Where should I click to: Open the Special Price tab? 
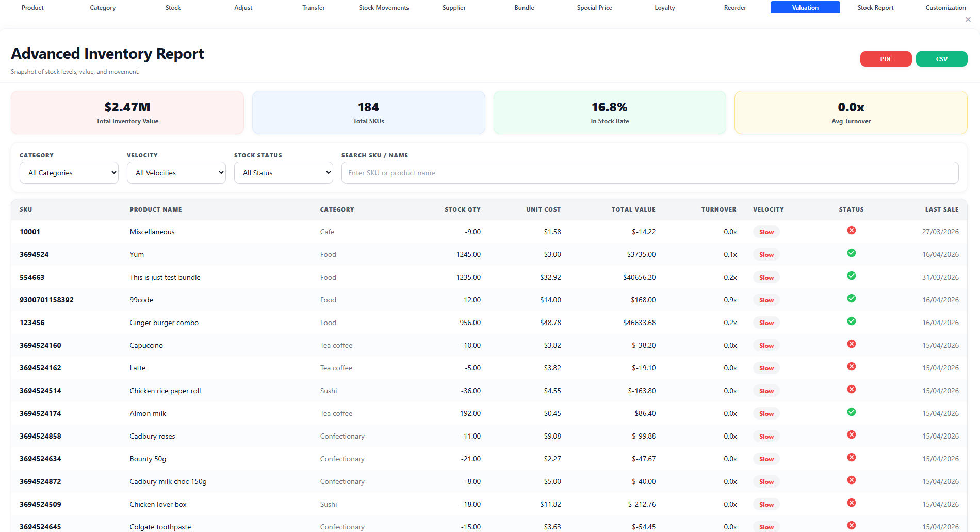[x=595, y=8]
